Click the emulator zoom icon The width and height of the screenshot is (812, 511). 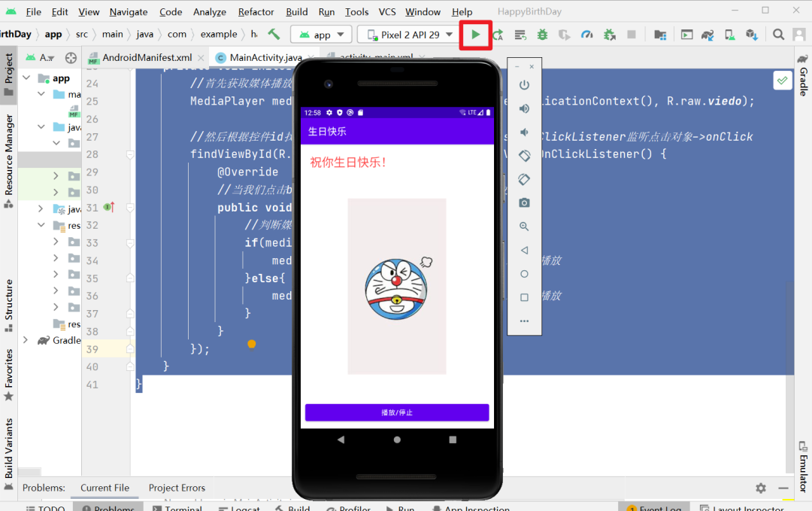coord(525,227)
